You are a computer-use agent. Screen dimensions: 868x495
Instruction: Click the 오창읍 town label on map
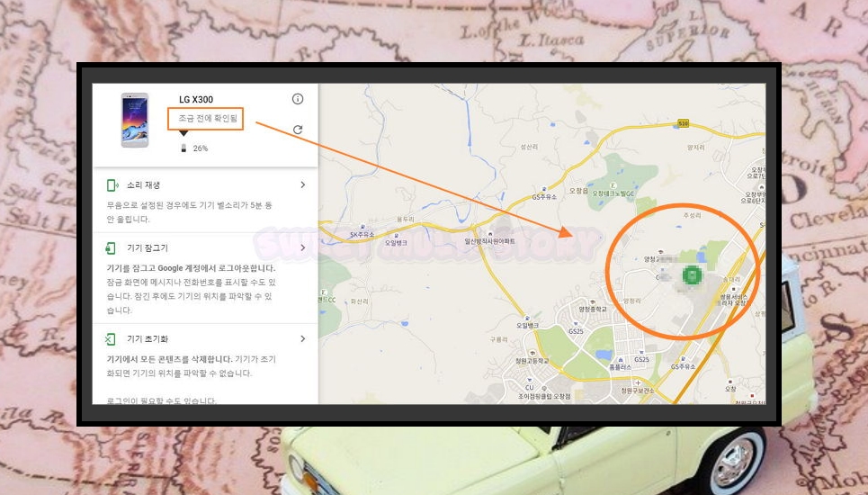pyautogui.click(x=578, y=191)
